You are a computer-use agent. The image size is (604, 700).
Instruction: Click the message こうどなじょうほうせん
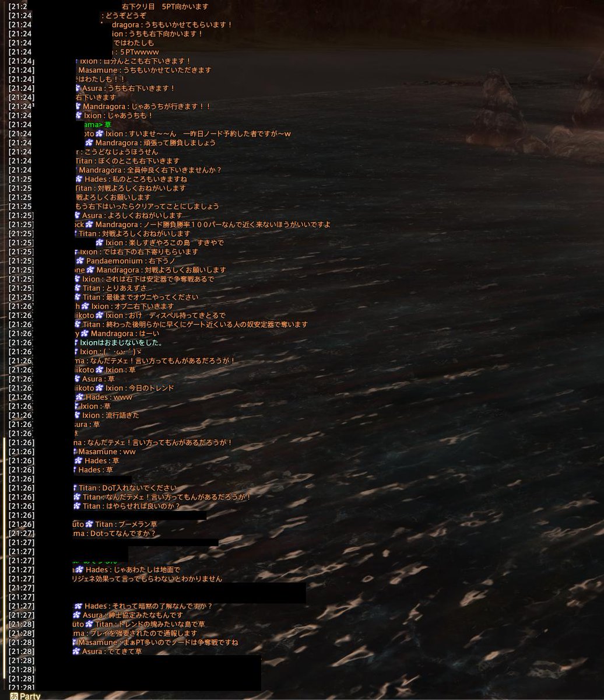point(117,152)
